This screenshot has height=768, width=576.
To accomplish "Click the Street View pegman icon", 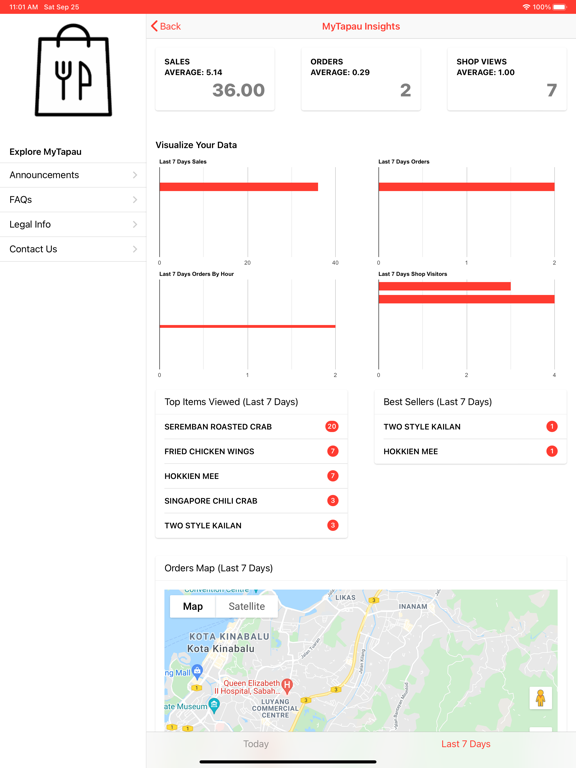I will pyautogui.click(x=541, y=698).
